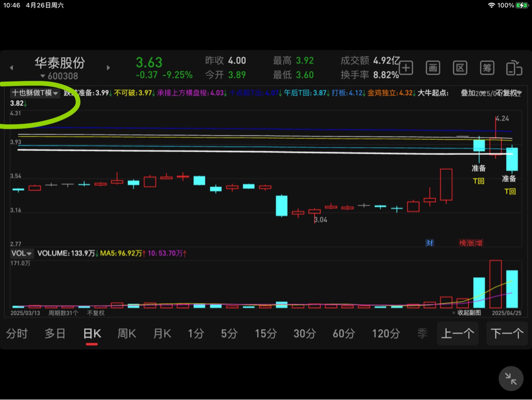Screen dimensions: 532x400
Task: Open the range statistics (区) icon
Action: point(460,68)
